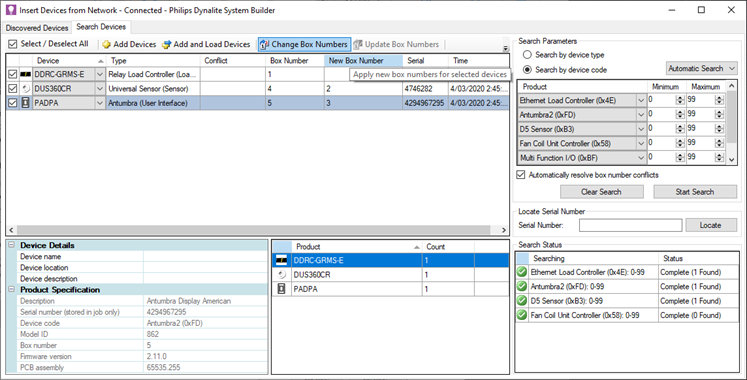The width and height of the screenshot is (747, 380).
Task: Open the Automatic Search dropdown
Action: coord(701,69)
